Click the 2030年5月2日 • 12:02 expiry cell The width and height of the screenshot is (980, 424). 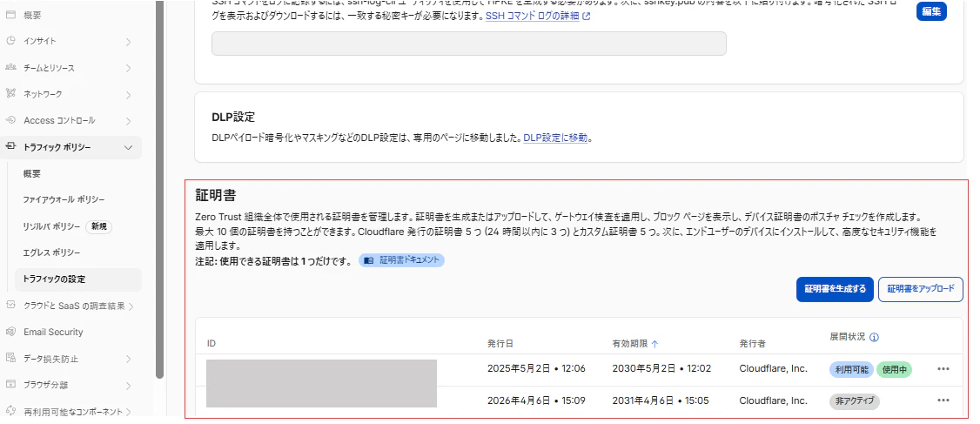coord(661,369)
